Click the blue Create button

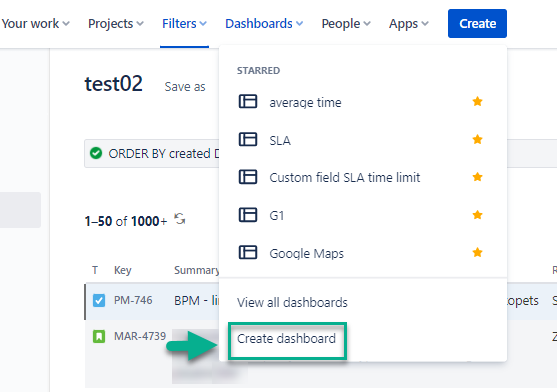tap(477, 23)
